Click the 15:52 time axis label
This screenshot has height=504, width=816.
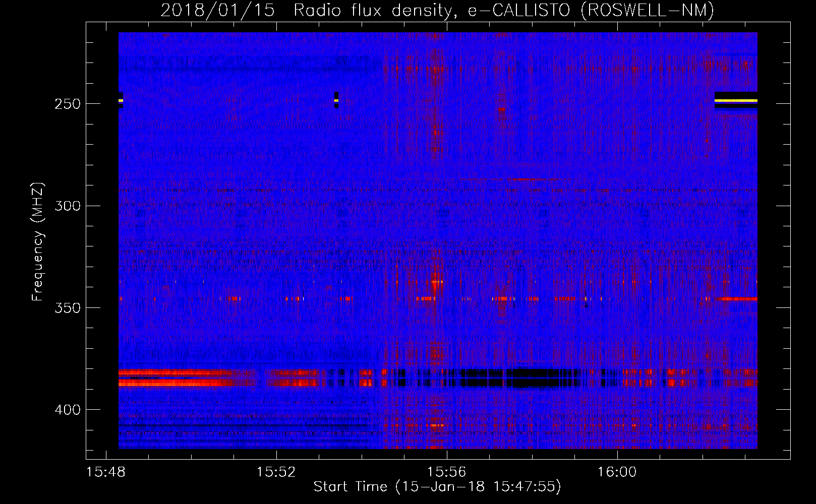(x=276, y=472)
